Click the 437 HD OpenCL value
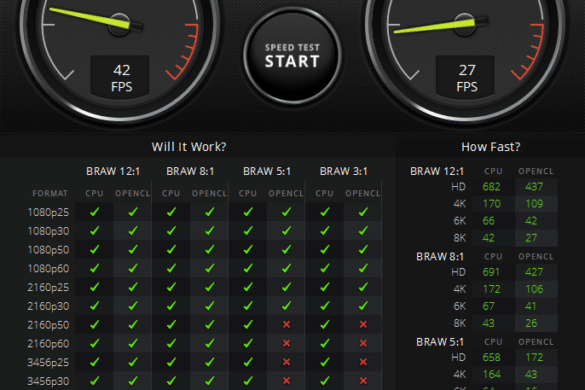 534,187
